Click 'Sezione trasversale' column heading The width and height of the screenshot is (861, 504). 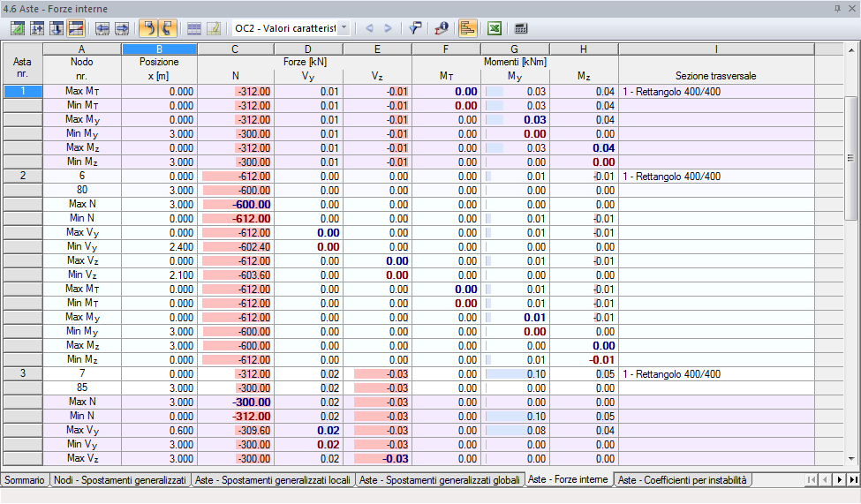coord(716,76)
